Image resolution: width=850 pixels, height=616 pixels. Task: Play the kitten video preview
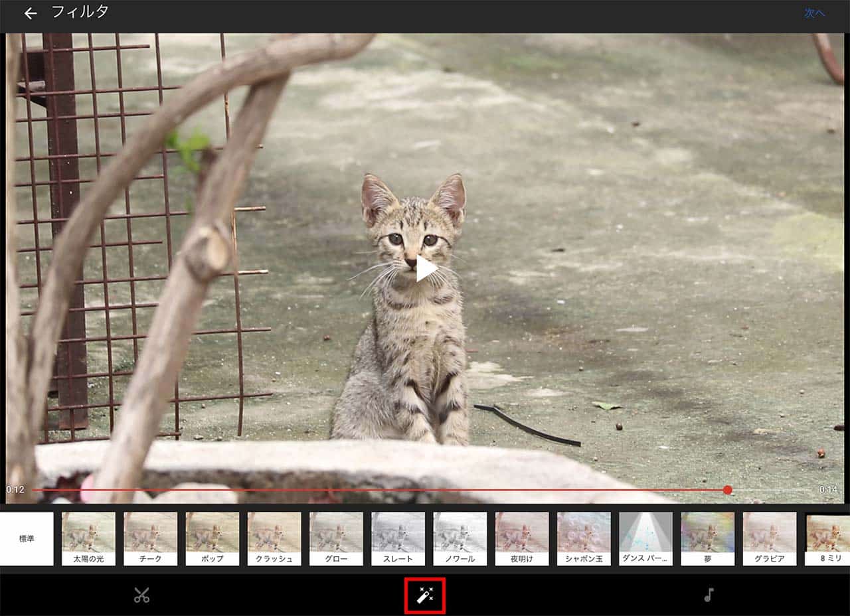[x=426, y=268]
